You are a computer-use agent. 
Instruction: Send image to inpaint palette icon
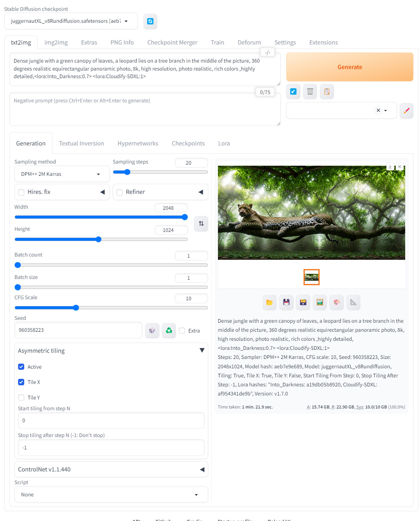pos(337,302)
